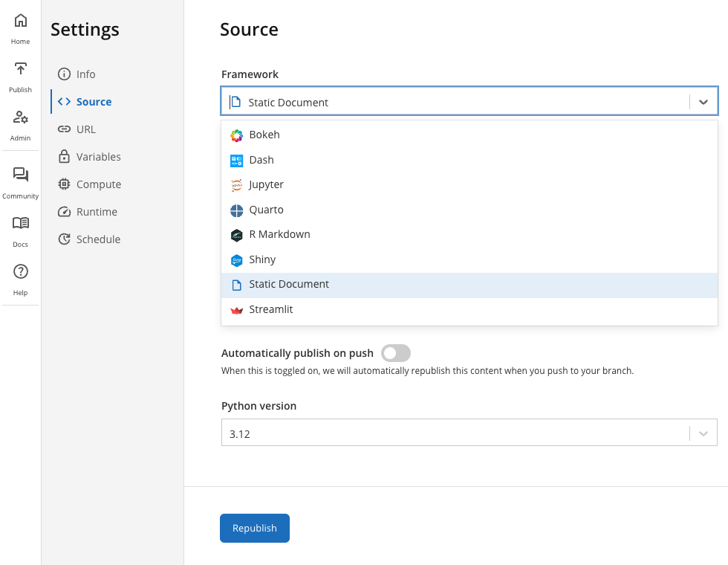Select Bokeh framework option
728x565 pixels.
click(x=264, y=135)
